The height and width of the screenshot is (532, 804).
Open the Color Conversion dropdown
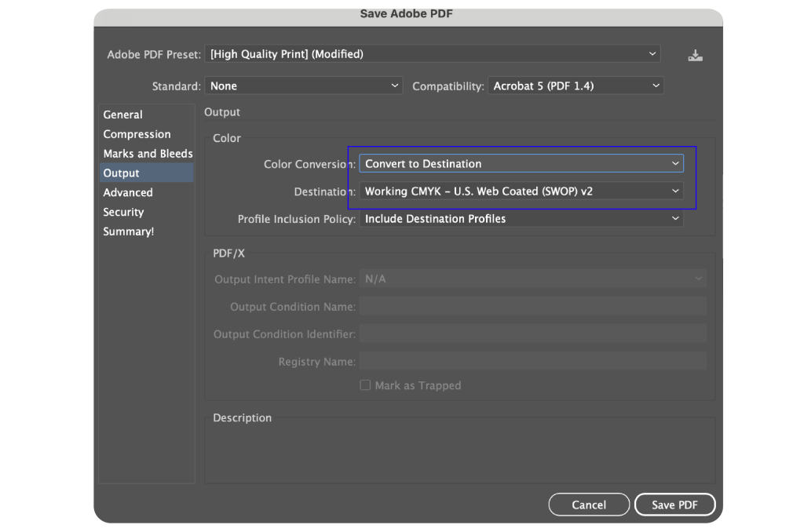click(x=521, y=164)
